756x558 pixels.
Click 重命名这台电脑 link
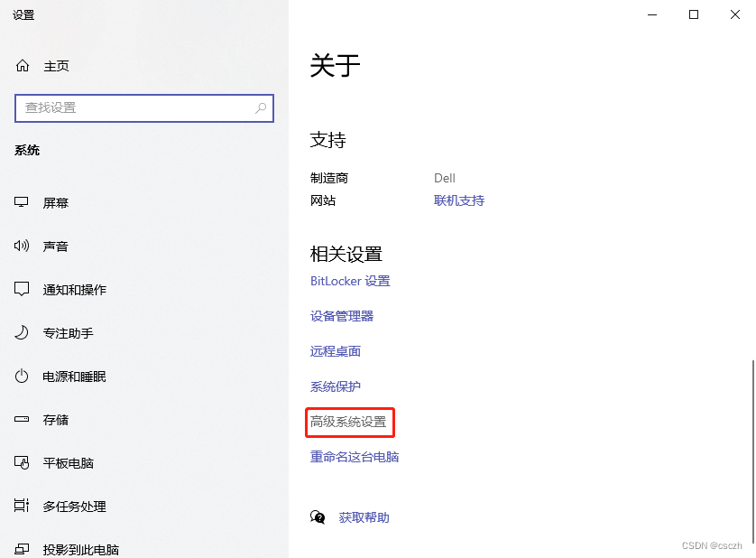click(355, 457)
